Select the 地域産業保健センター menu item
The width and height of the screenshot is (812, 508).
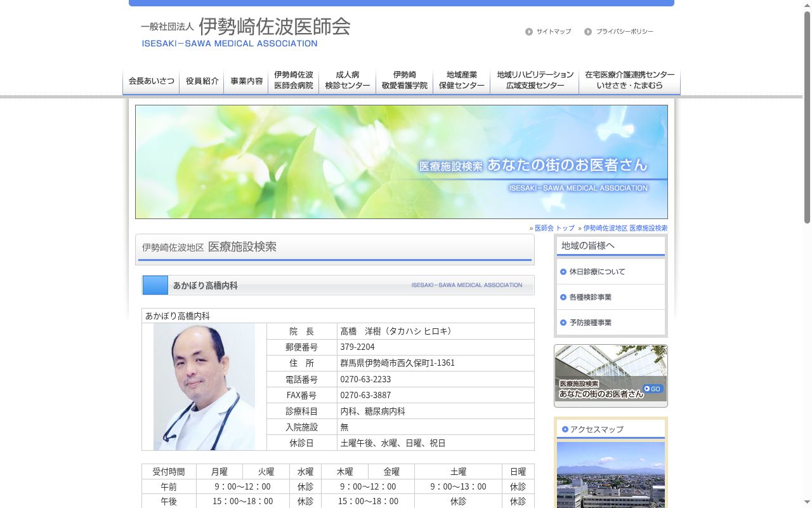pos(462,81)
